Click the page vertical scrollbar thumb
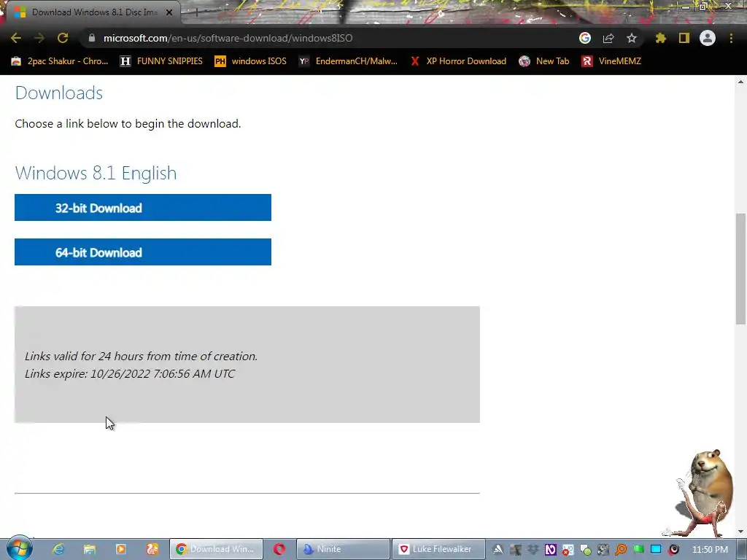The width and height of the screenshot is (747, 560). 740,269
